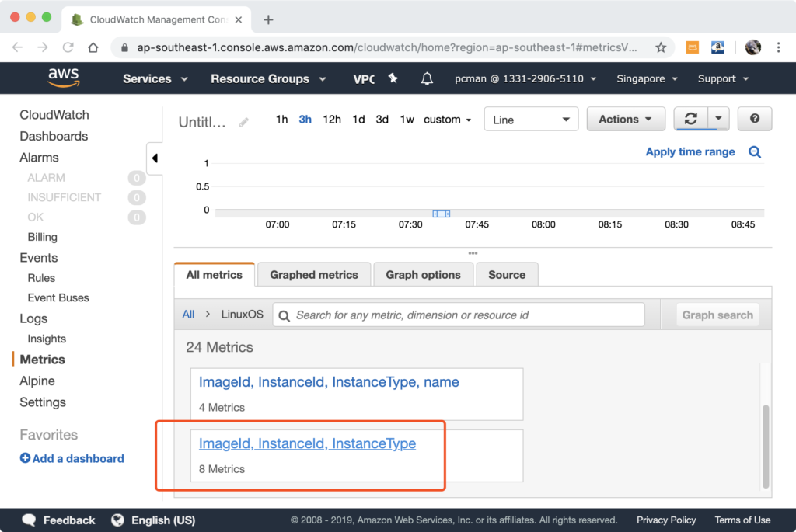Navigate forward in the browser
This screenshot has width=796, height=532.
[x=43, y=47]
